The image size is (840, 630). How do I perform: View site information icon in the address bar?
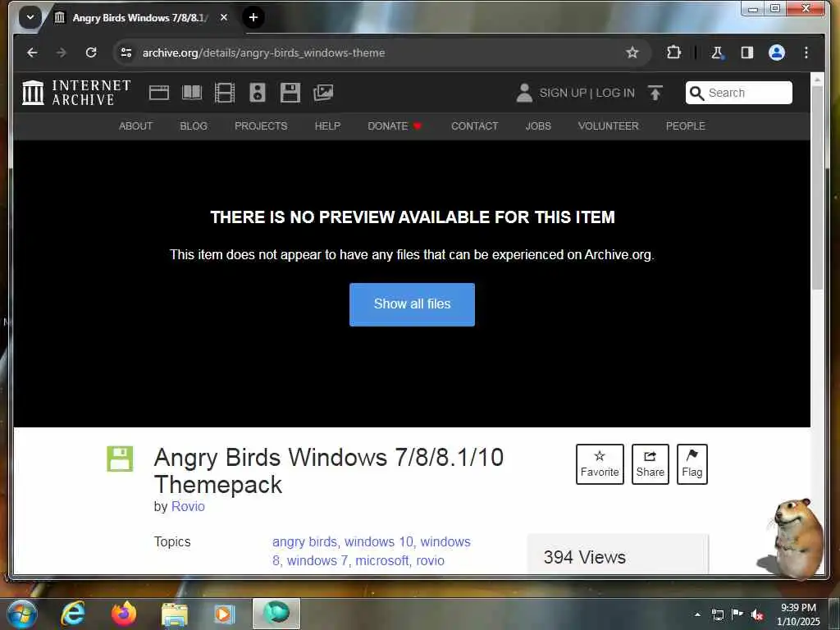126,52
